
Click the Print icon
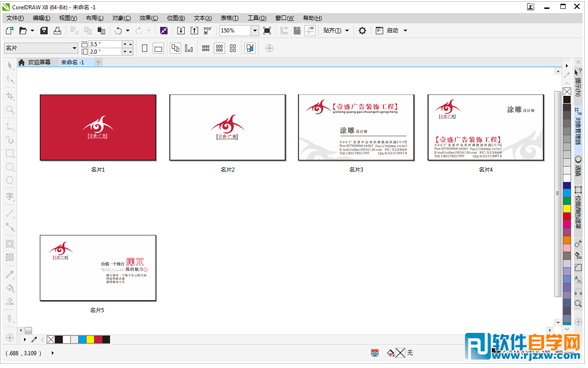click(x=57, y=31)
